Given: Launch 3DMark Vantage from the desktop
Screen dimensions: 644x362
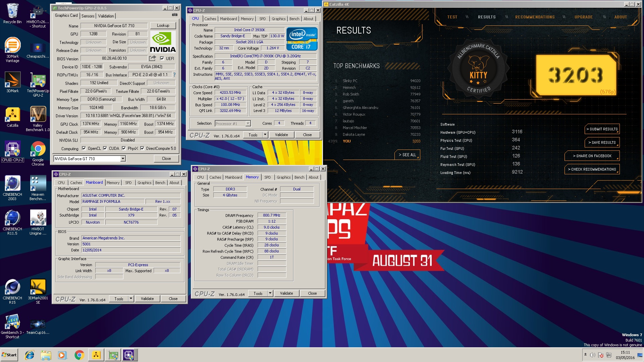Looking at the screenshot, I should 12,50.
